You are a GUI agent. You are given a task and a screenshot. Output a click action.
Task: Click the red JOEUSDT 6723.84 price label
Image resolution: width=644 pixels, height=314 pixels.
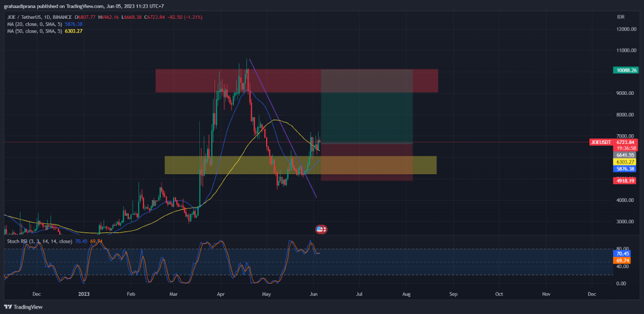tap(613, 142)
